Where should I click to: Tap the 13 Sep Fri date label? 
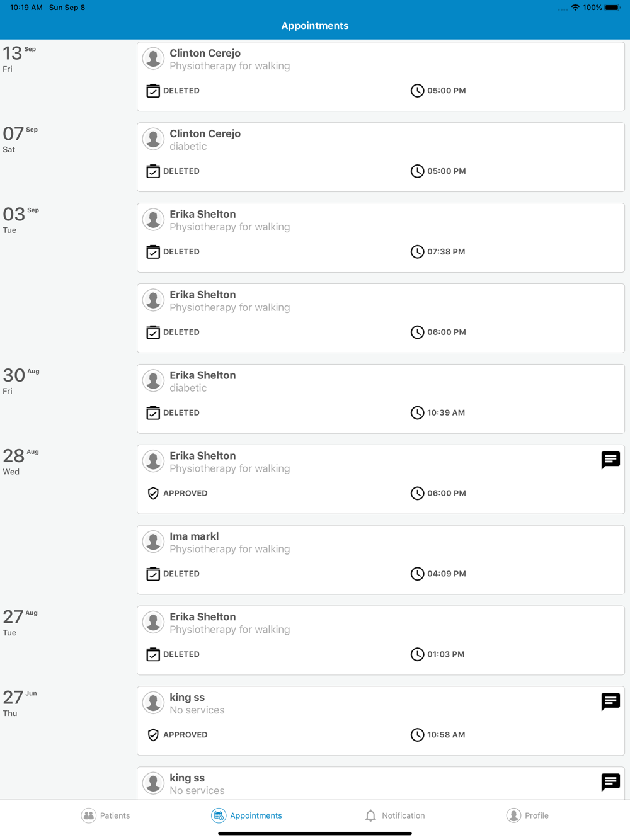19,58
